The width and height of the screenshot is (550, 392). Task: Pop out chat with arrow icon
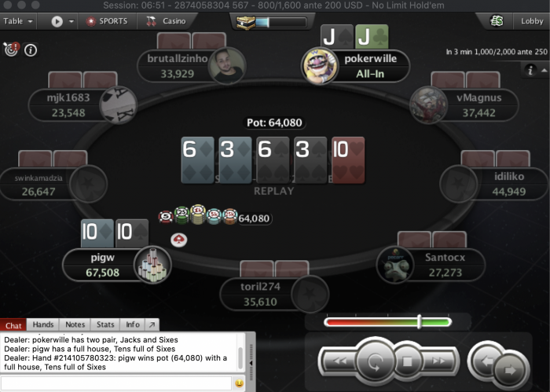[x=152, y=324]
